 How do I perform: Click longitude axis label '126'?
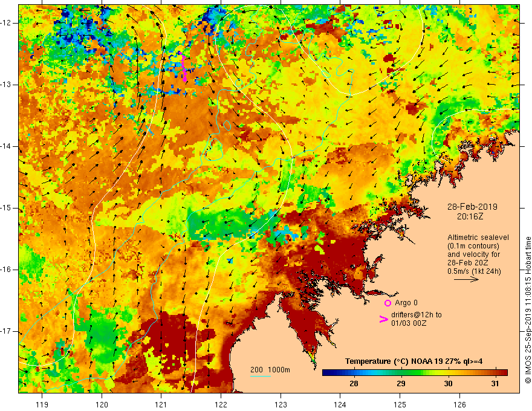pos(459,404)
